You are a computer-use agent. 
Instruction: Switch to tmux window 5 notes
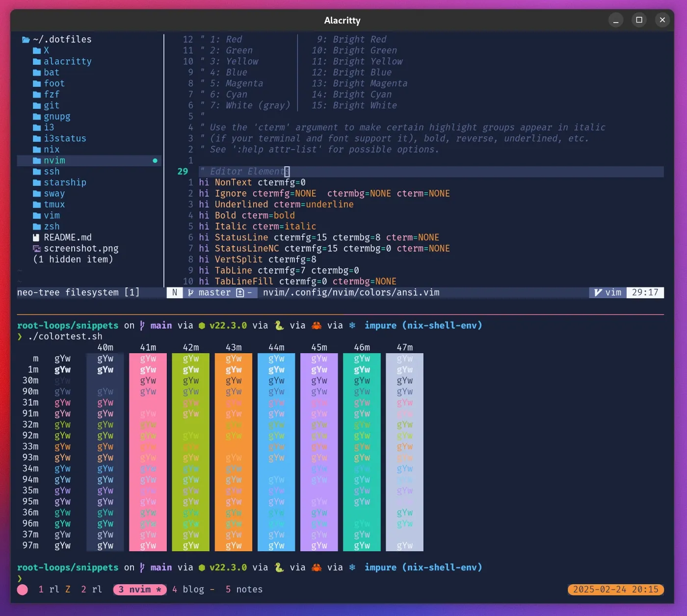[244, 590]
